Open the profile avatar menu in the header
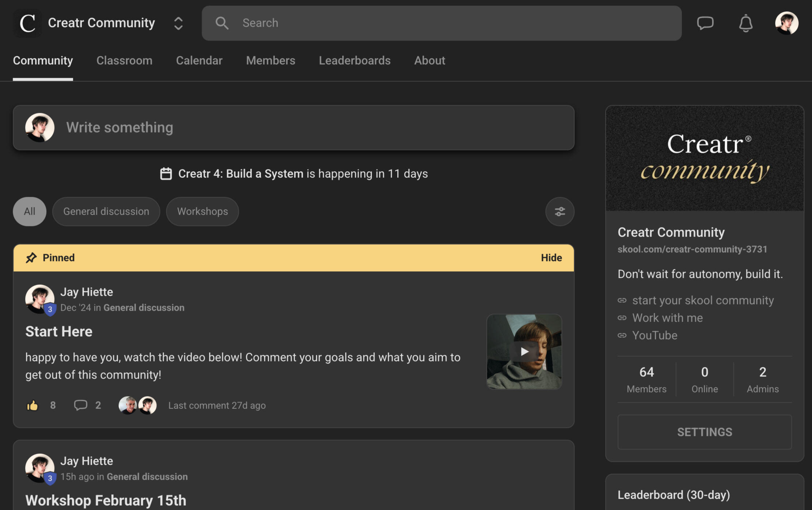 pyautogui.click(x=786, y=23)
